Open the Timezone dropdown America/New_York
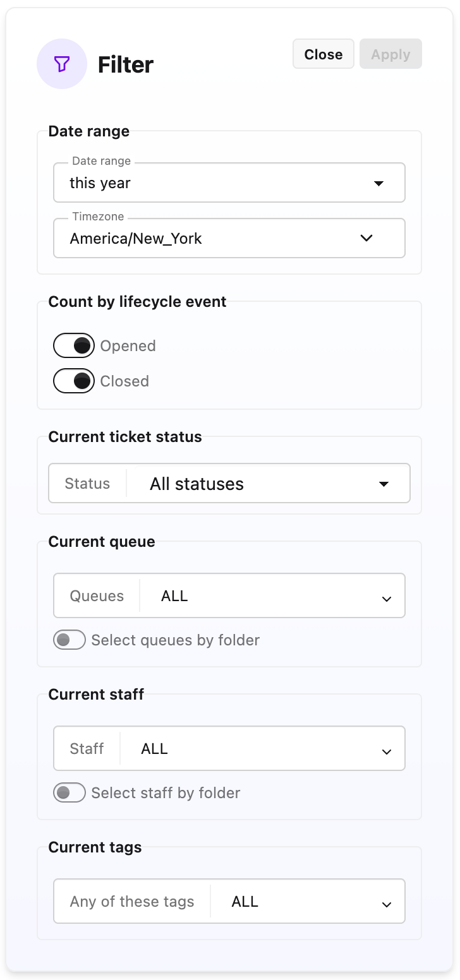This screenshot has height=980, width=460. (229, 238)
